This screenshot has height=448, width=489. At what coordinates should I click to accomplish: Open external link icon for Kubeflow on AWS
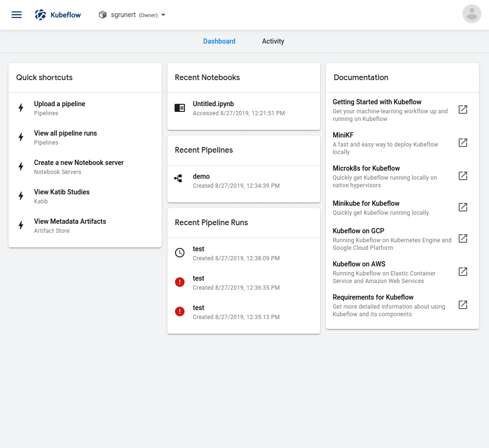pos(463,272)
